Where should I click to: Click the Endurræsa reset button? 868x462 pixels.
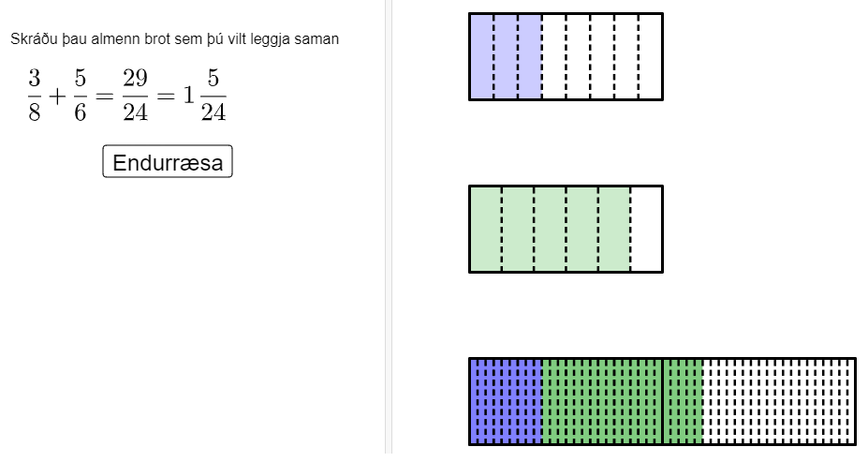pos(168,162)
